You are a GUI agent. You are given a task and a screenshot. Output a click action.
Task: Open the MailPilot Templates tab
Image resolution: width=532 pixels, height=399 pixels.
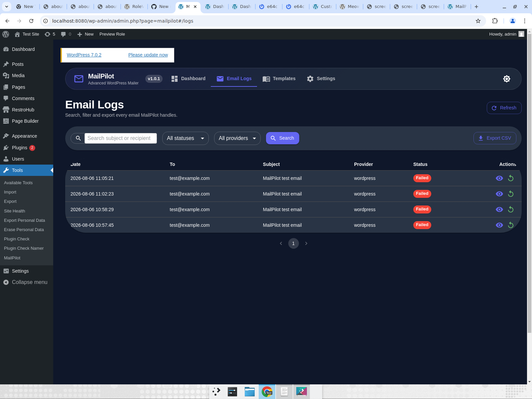pyautogui.click(x=279, y=79)
